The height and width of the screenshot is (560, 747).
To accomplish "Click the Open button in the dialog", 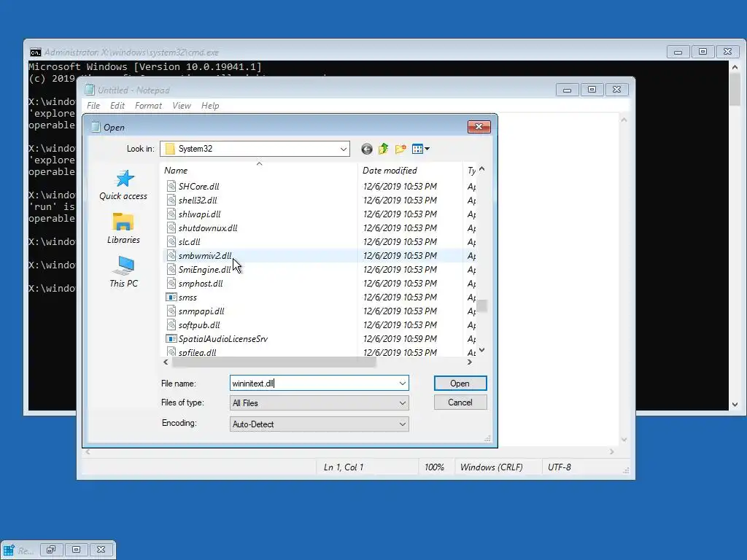I will pyautogui.click(x=460, y=384).
